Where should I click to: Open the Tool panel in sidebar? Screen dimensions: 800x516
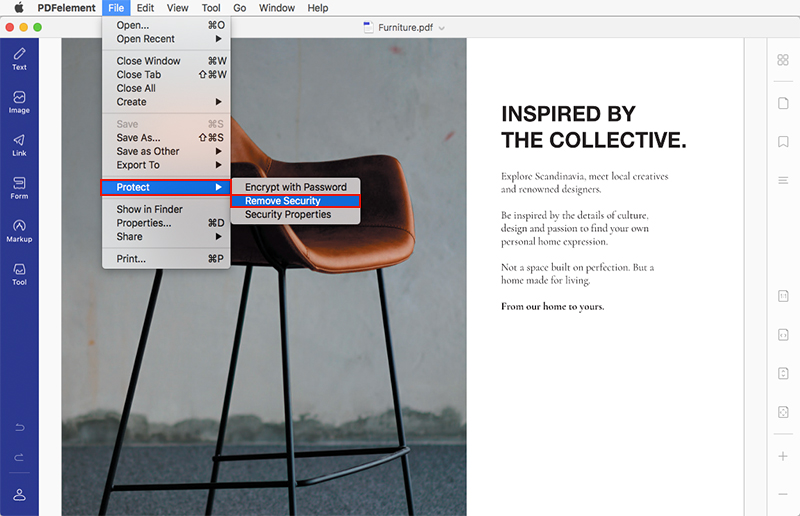tap(19, 274)
